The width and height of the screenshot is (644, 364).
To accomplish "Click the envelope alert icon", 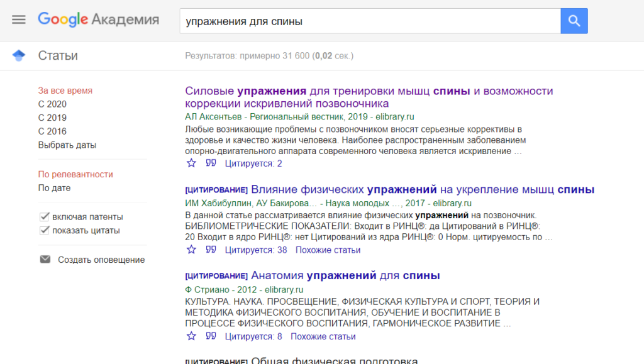I will click(x=45, y=260).
